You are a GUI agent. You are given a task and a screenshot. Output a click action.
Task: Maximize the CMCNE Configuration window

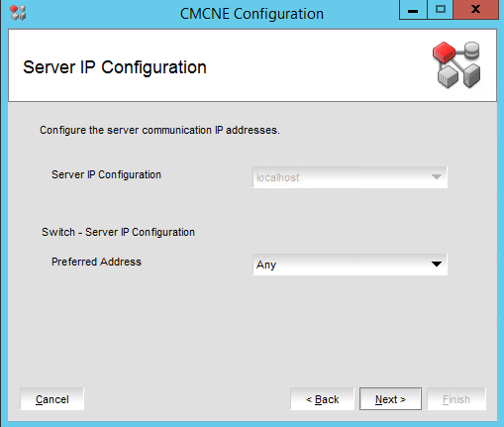click(441, 10)
